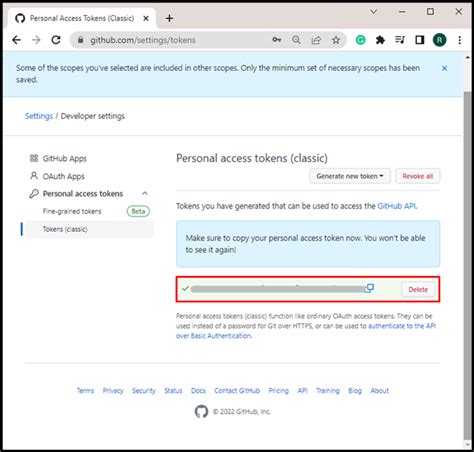Click the Revoke all button

(x=417, y=176)
